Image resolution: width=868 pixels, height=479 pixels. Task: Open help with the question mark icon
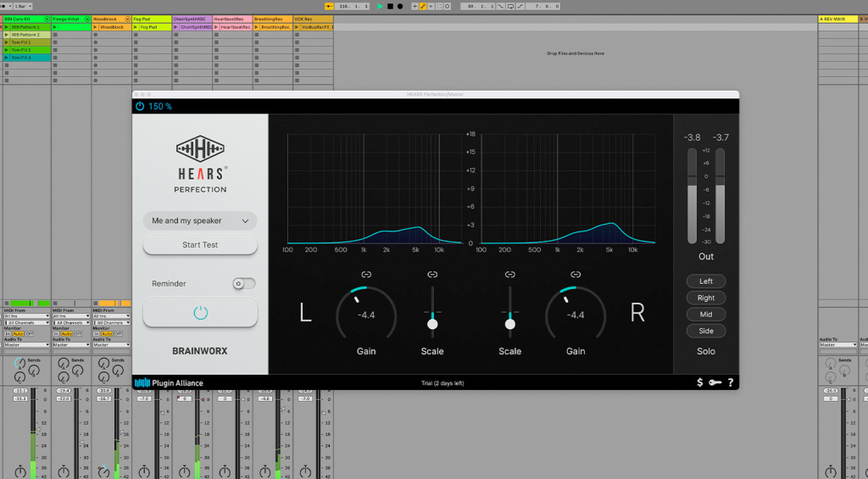pos(730,382)
